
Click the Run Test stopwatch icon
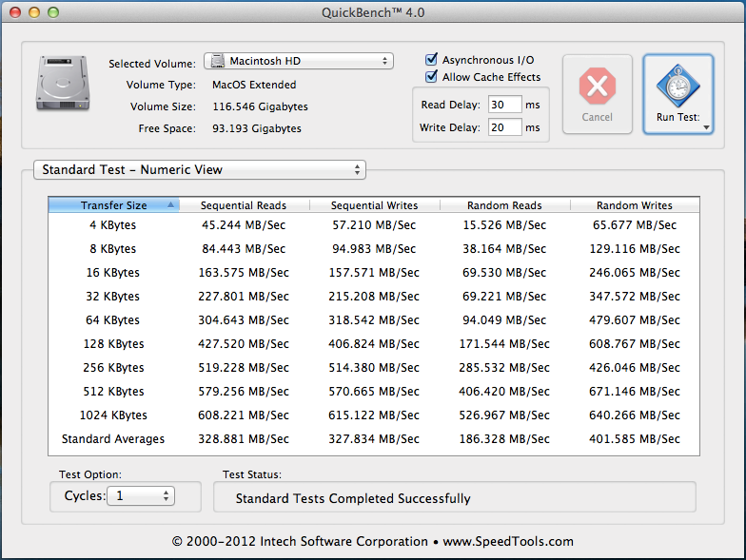coord(678,88)
